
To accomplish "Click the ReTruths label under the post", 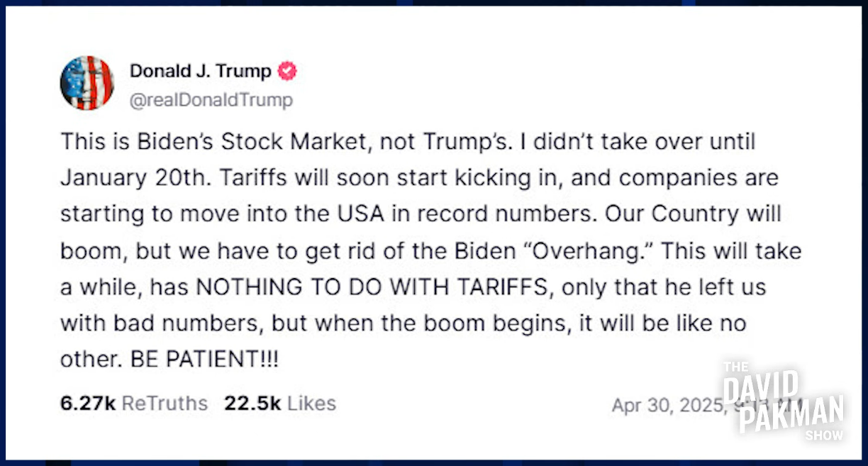I will (165, 404).
